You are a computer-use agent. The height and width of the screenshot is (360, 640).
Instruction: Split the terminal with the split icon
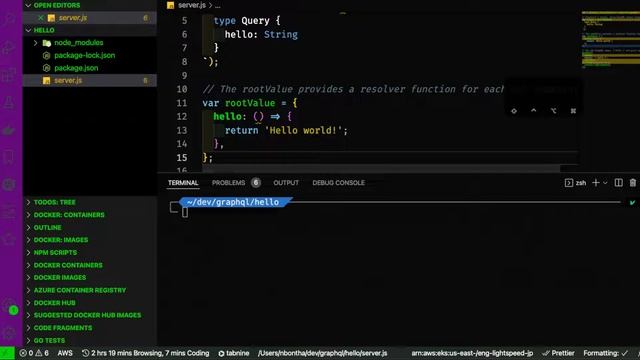[618, 183]
